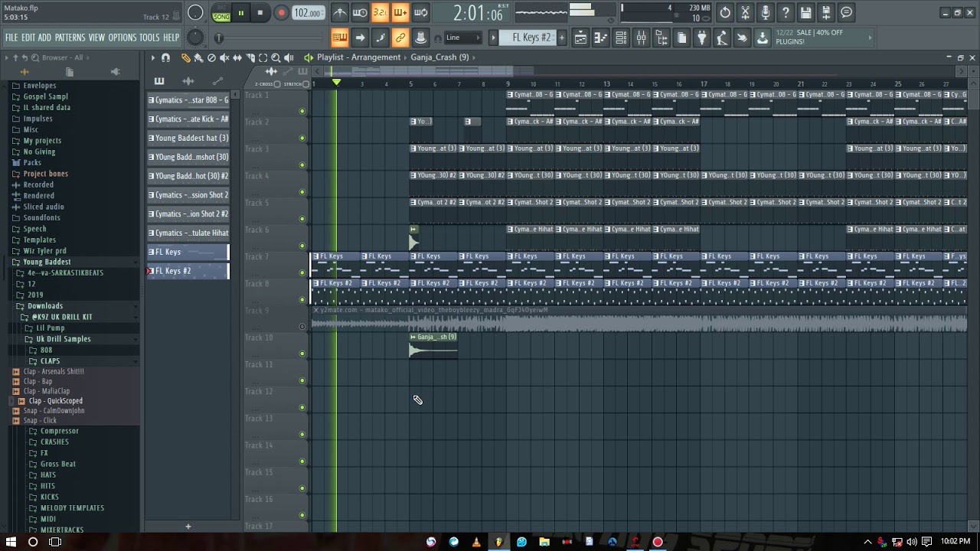The image size is (980, 551).
Task: Open the Piano roll view icon
Action: click(x=601, y=37)
